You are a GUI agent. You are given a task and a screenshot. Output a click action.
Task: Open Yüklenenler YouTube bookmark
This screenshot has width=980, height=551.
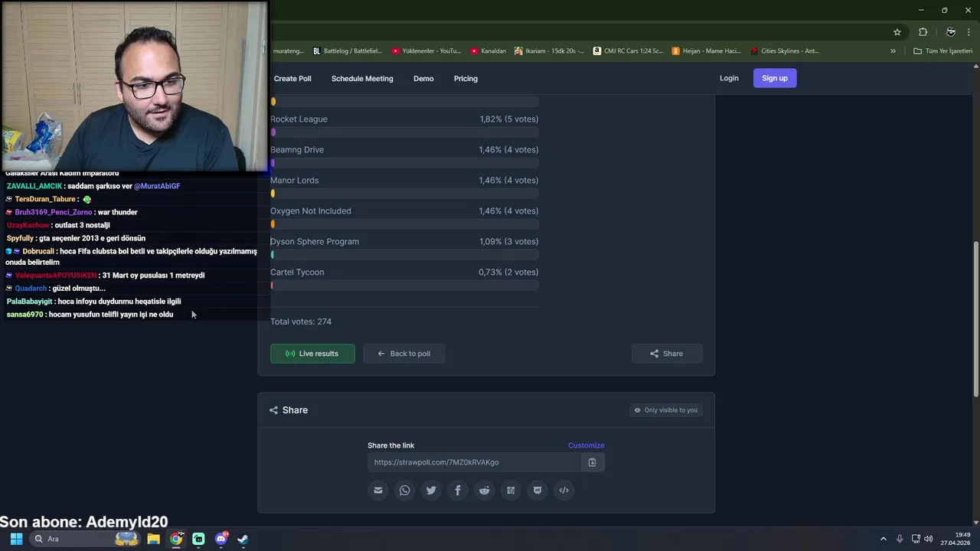pos(426,51)
